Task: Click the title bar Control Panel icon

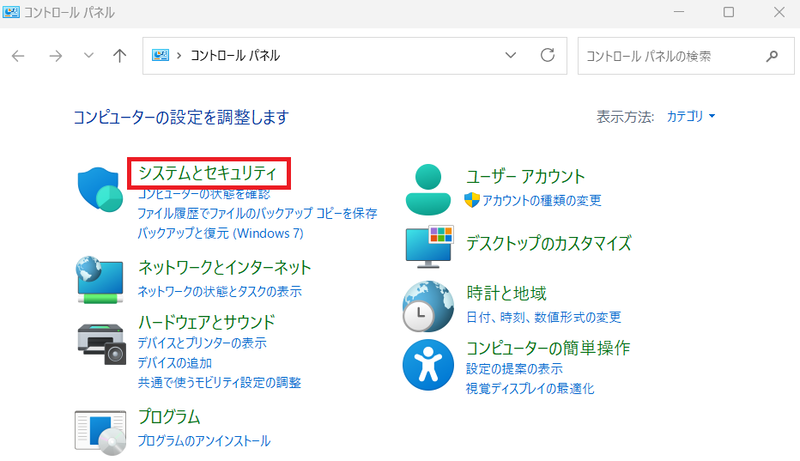Action: [11, 12]
